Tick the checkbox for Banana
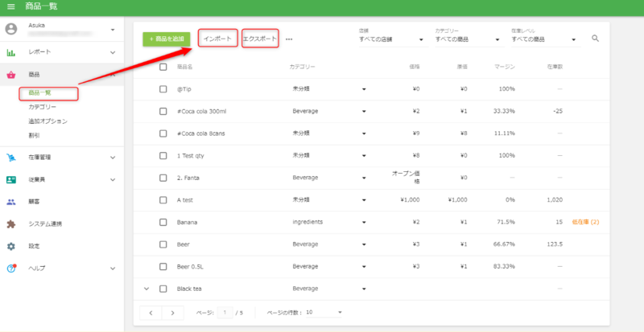 coord(163,222)
